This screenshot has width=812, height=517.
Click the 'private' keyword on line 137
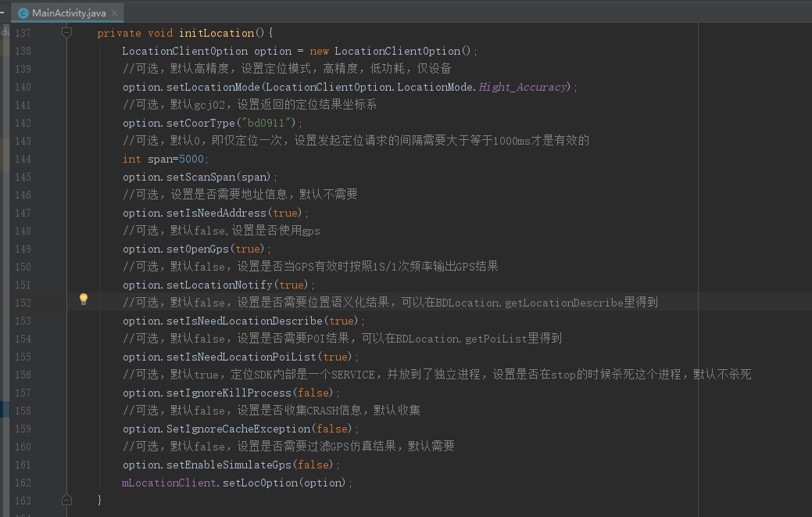click(119, 33)
